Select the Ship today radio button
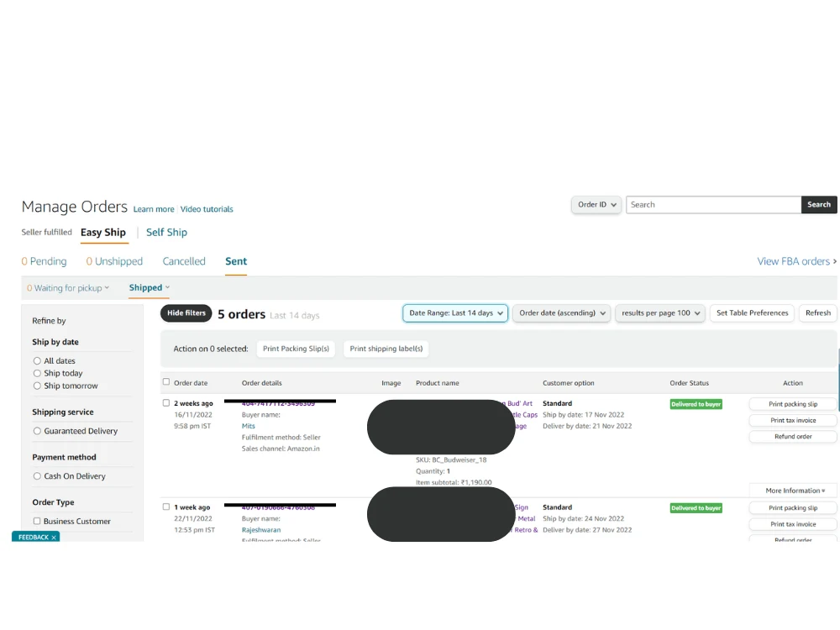Image resolution: width=840 pixels, height=630 pixels. coord(37,374)
